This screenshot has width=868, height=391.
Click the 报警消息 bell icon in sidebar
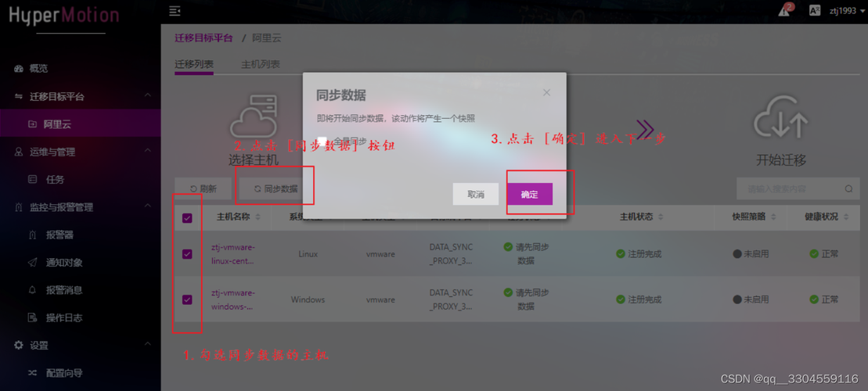(x=33, y=290)
